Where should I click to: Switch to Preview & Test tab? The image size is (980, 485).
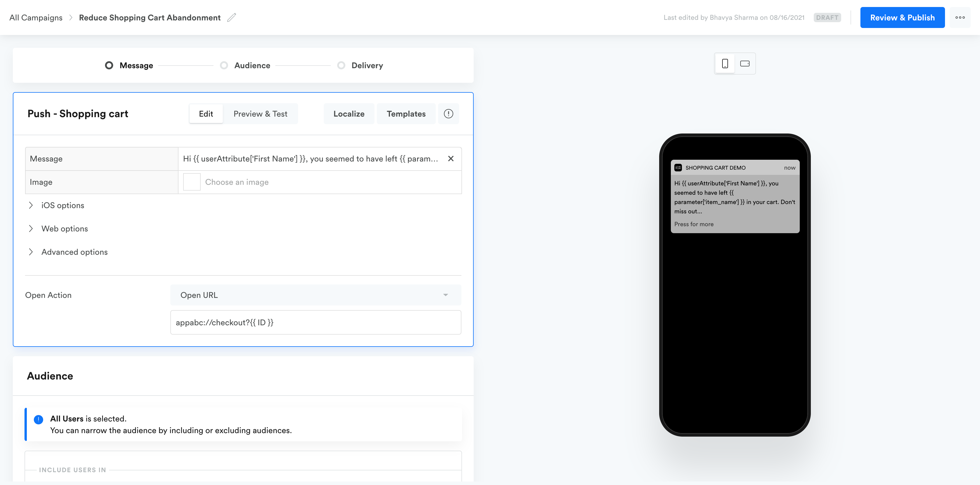tap(260, 114)
